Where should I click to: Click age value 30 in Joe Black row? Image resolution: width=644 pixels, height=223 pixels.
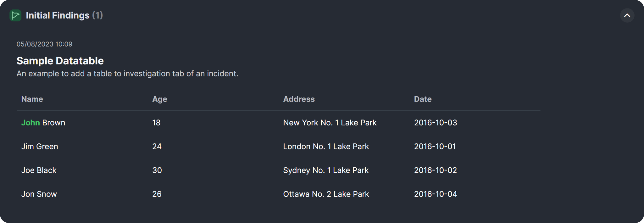coord(157,170)
